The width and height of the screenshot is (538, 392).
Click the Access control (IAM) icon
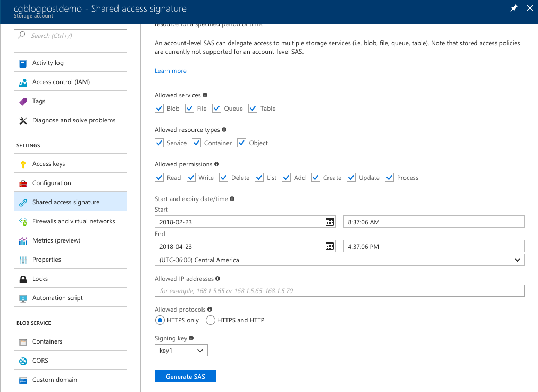click(x=23, y=82)
